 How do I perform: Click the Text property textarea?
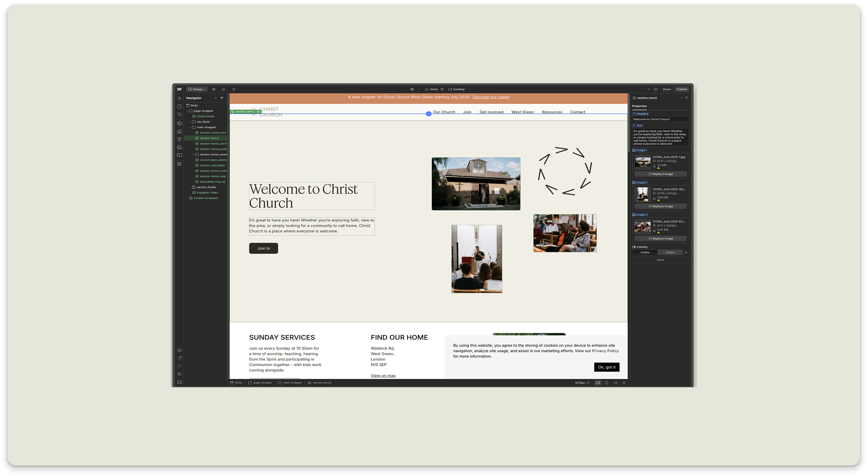coord(660,138)
